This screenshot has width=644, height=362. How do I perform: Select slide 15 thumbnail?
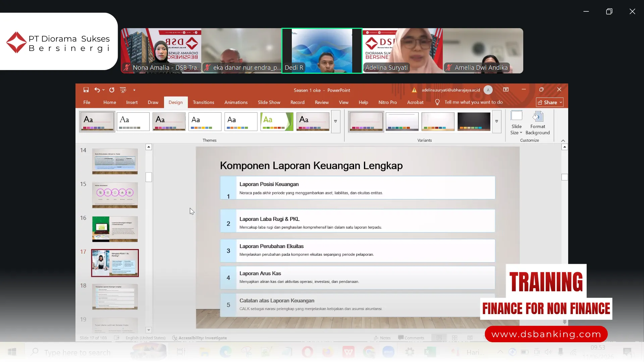pyautogui.click(x=115, y=195)
